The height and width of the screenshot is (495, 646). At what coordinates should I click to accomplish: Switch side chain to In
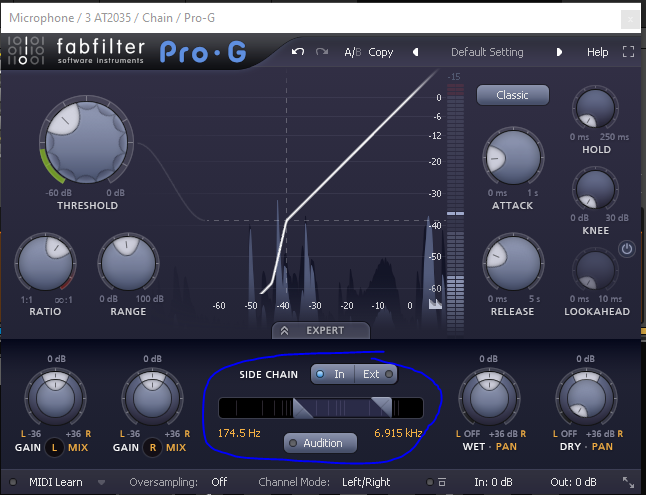pos(331,374)
